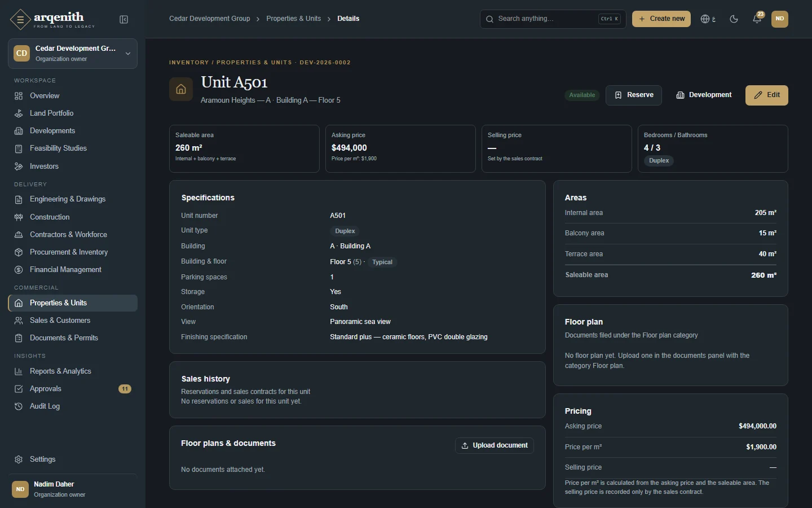
Task: Click the Sales & Customers icon
Action: coord(19,321)
